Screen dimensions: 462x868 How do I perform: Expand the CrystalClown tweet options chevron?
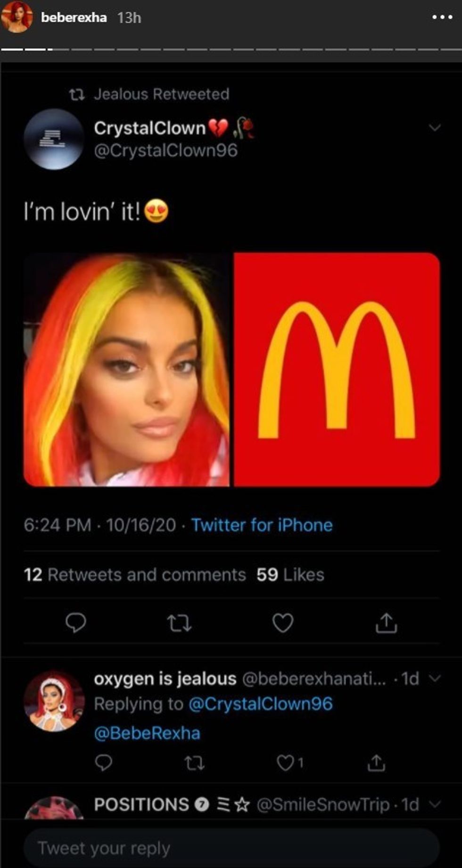(x=435, y=128)
